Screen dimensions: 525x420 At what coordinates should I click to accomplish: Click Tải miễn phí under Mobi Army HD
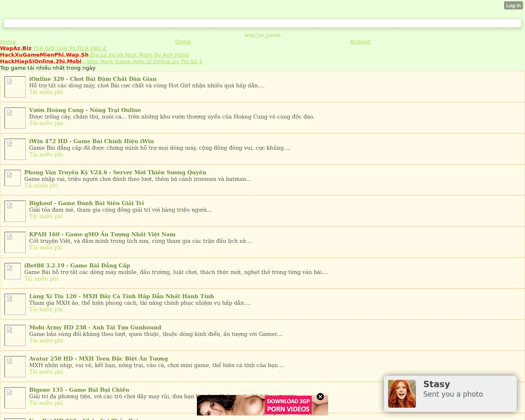pos(46,340)
